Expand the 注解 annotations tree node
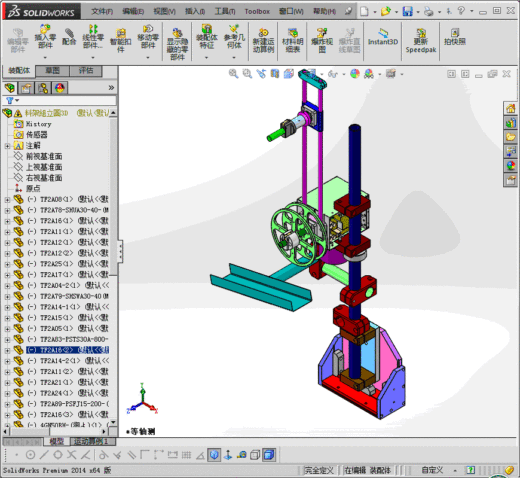The image size is (520, 478). 7,146
